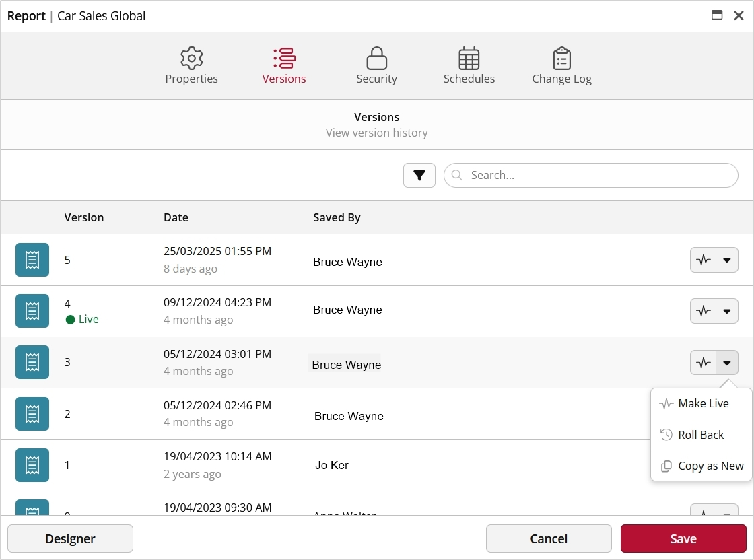Select date 19/04/2023 10:14 AM
Viewport: 754px width, 560px height.
[217, 456]
